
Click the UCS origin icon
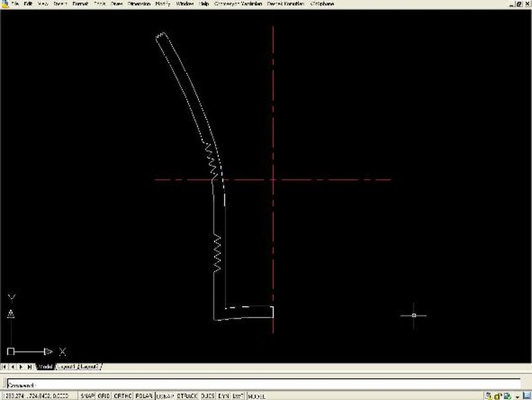coord(11,351)
